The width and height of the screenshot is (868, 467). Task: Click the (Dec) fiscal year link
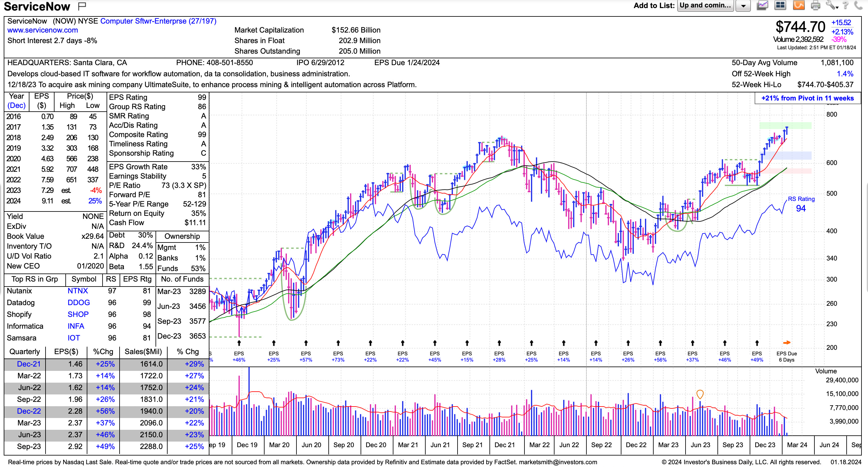(16, 105)
